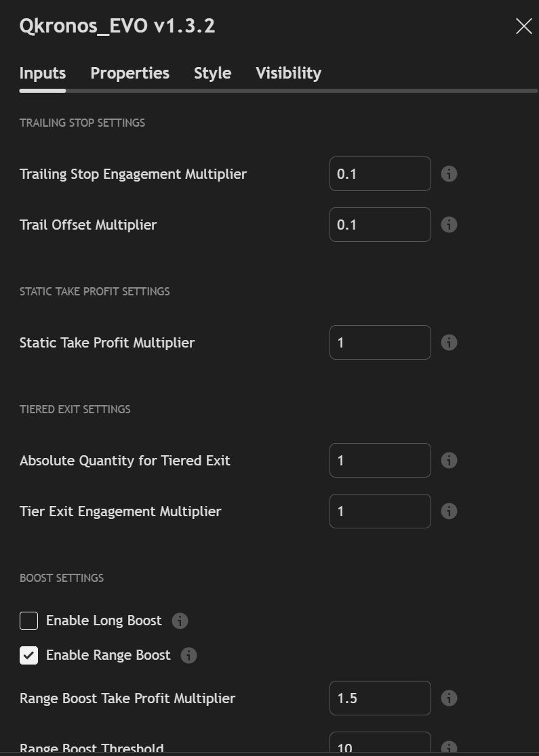This screenshot has height=756, width=539.
Task: Click info icon next to Enable Range Boost
Action: [188, 655]
